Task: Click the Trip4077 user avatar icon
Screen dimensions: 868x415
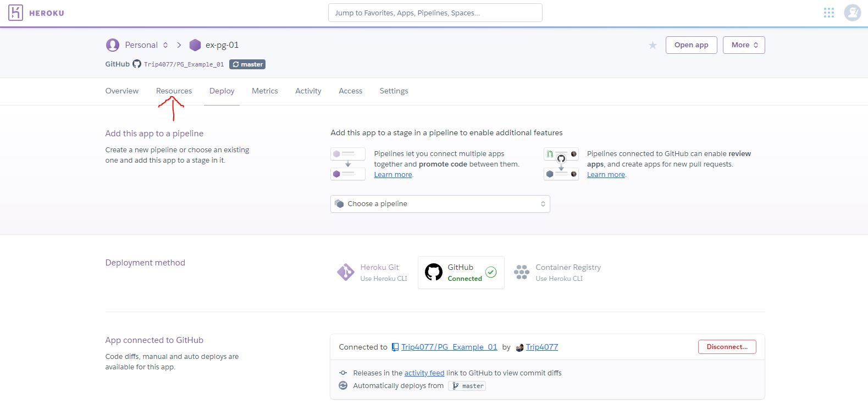Action: (519, 347)
